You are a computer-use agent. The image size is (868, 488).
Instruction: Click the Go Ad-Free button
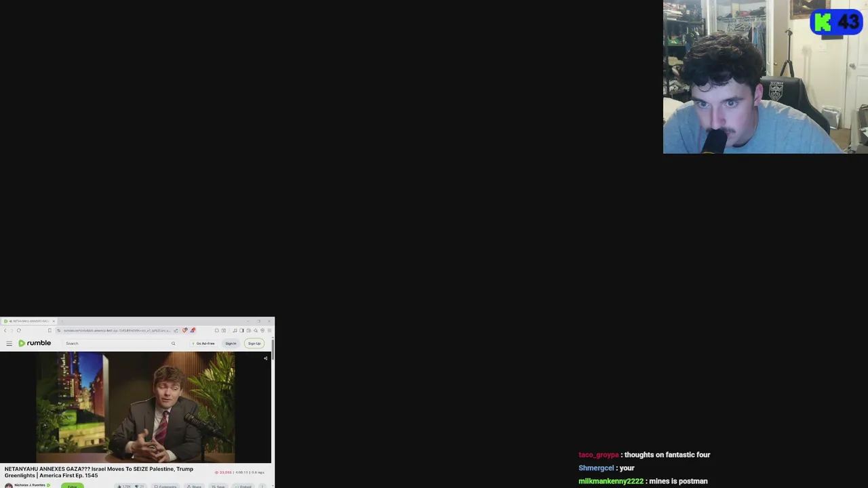pos(203,344)
